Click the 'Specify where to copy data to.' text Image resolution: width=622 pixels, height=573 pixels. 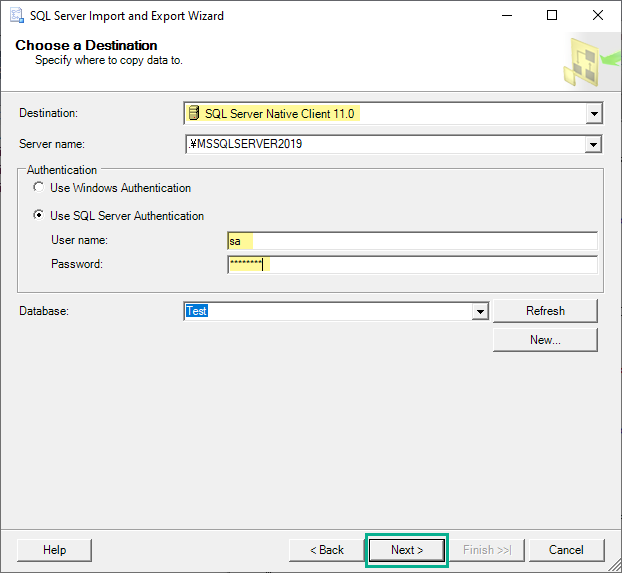[x=109, y=60]
